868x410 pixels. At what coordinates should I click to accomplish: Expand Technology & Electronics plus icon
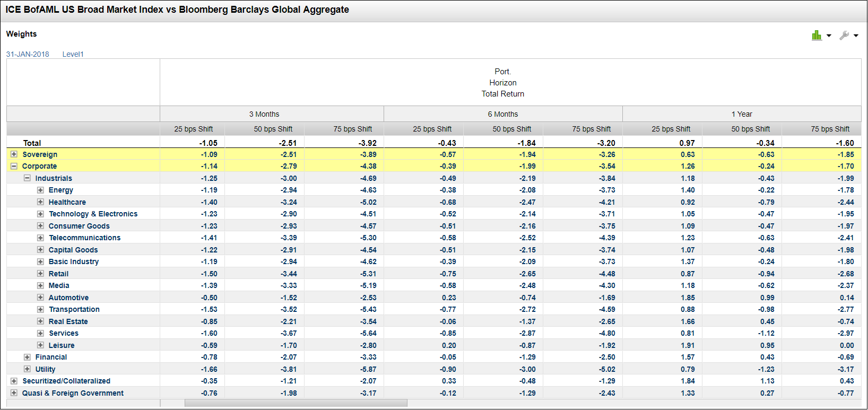40,214
